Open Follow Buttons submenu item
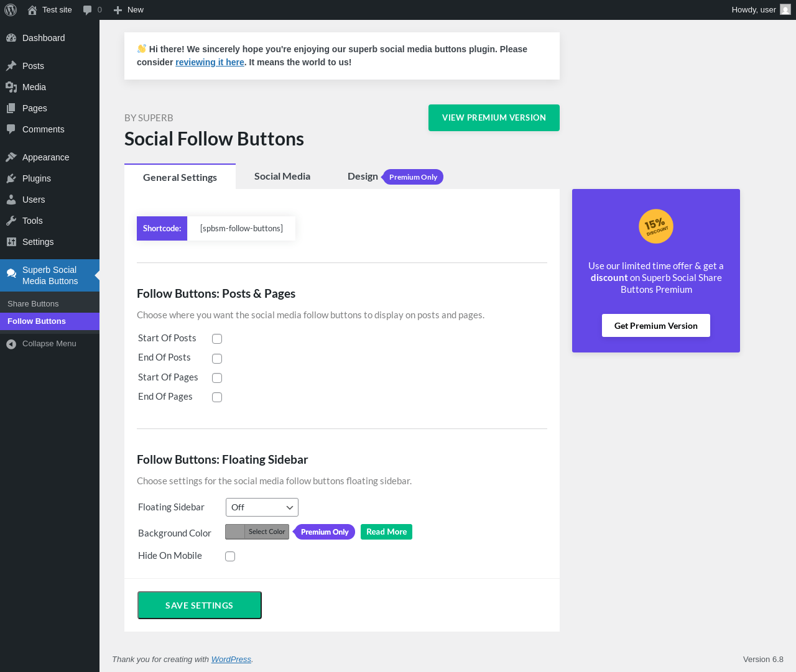Viewport: 796px width, 672px height. [x=50, y=321]
